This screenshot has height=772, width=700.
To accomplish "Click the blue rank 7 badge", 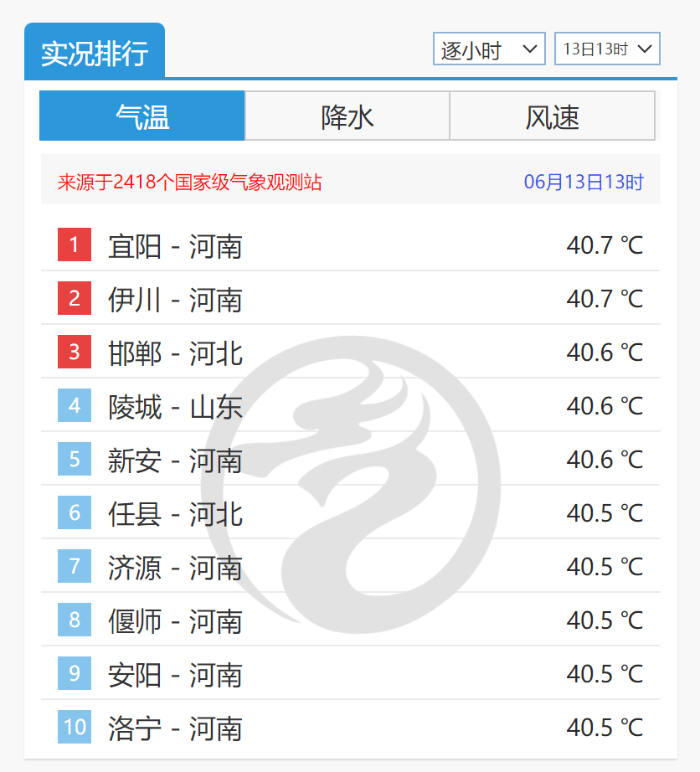I will click(74, 566).
